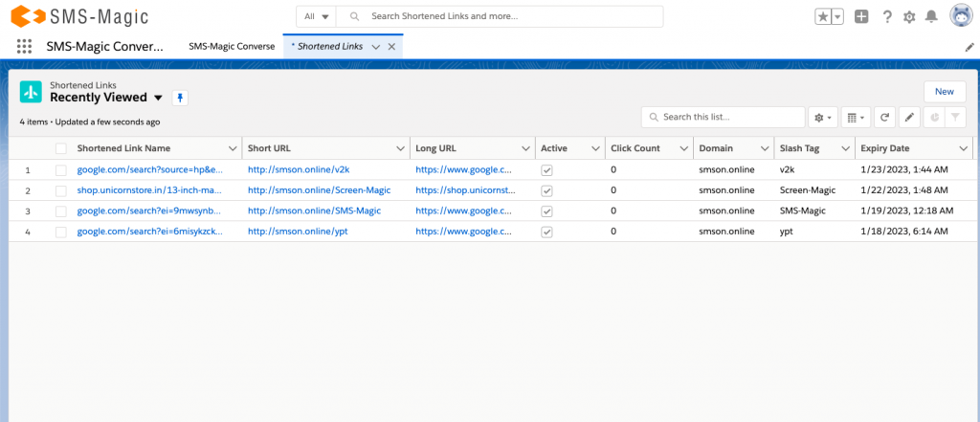The width and height of the screenshot is (980, 422).
Task: Click expiry date 1/23/2023, 1:44 AM
Action: point(904,170)
